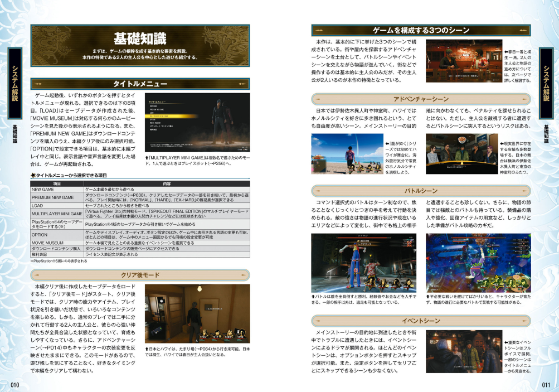This screenshot has width=559, height=392.
Task: Select the 不必要な戦いを避けて caption
Action: tap(478, 299)
